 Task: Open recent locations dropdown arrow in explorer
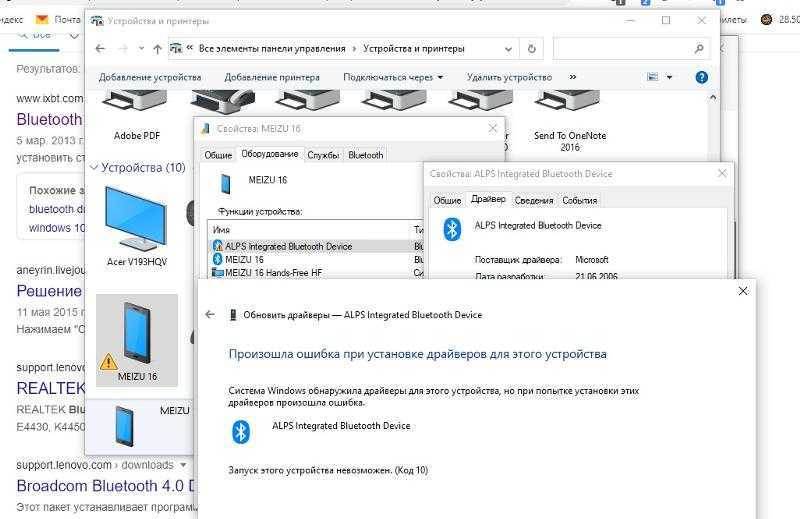[141, 49]
